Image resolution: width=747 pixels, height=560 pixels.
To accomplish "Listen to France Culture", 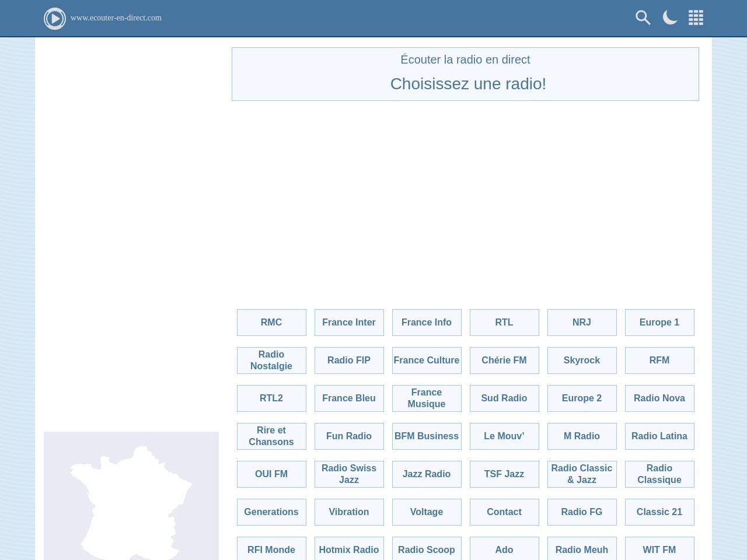I will click(427, 360).
